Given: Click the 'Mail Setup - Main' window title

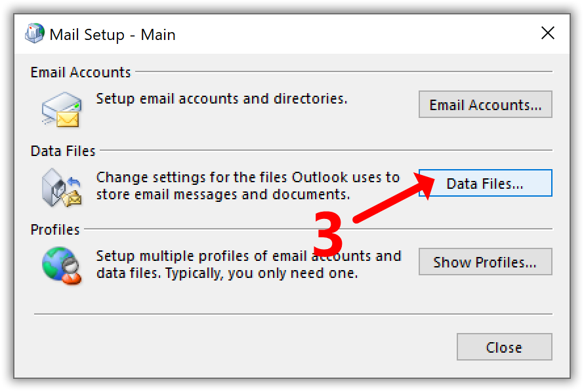Looking at the screenshot, I should (x=112, y=35).
